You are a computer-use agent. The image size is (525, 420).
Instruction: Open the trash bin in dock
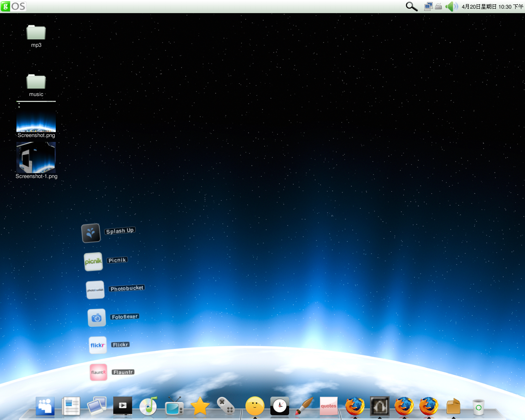pos(478,407)
